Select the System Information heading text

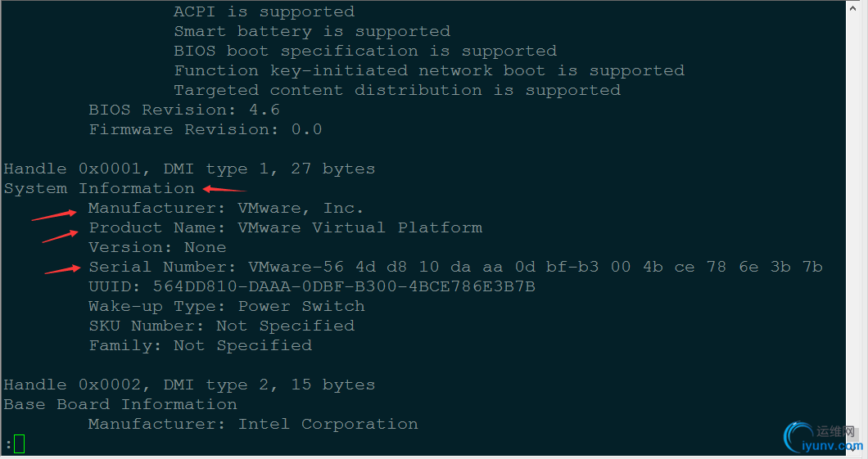click(x=99, y=188)
